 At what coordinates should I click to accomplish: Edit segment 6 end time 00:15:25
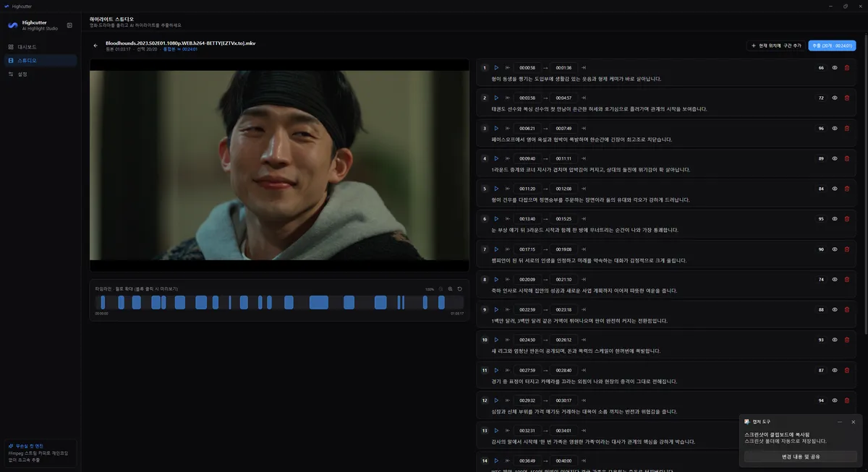(x=563, y=219)
